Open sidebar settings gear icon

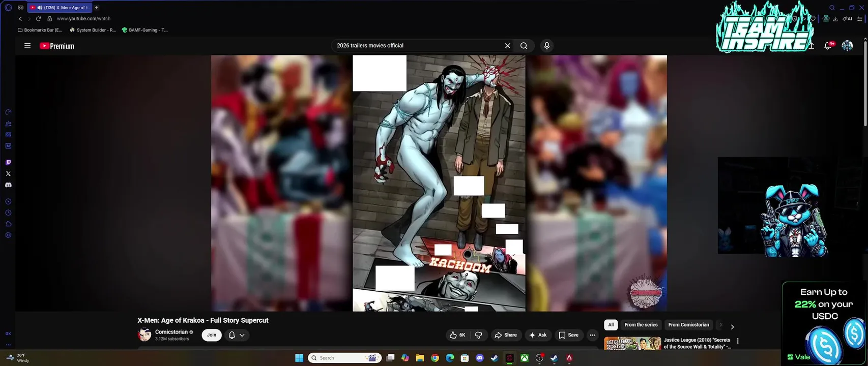pos(8,235)
